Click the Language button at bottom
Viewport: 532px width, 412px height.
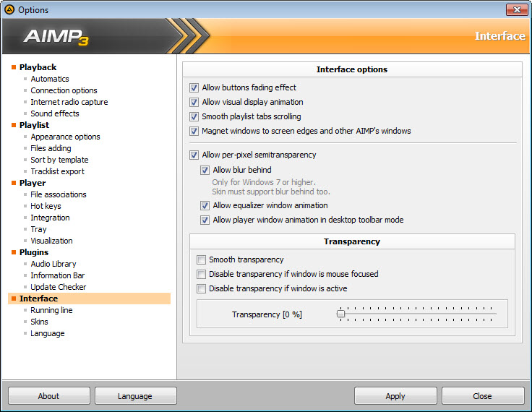135,395
